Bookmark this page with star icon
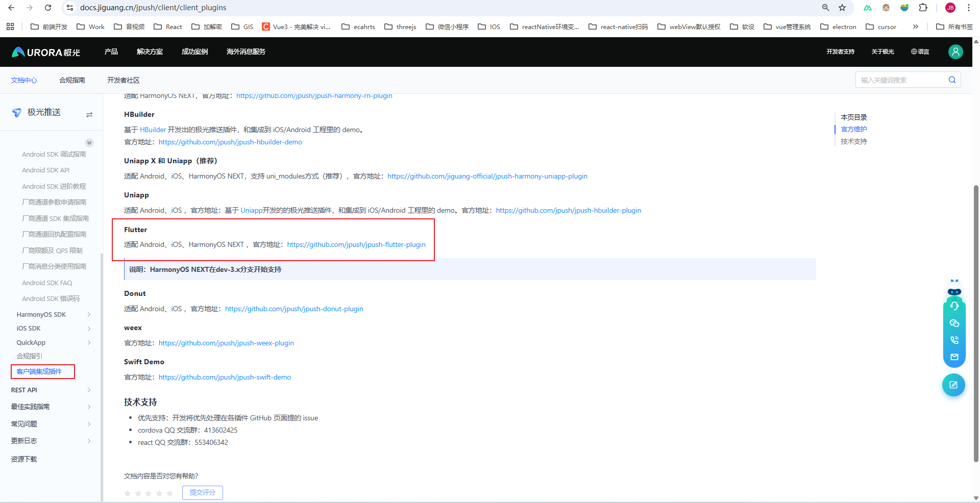The width and height of the screenshot is (980, 503). (x=842, y=8)
